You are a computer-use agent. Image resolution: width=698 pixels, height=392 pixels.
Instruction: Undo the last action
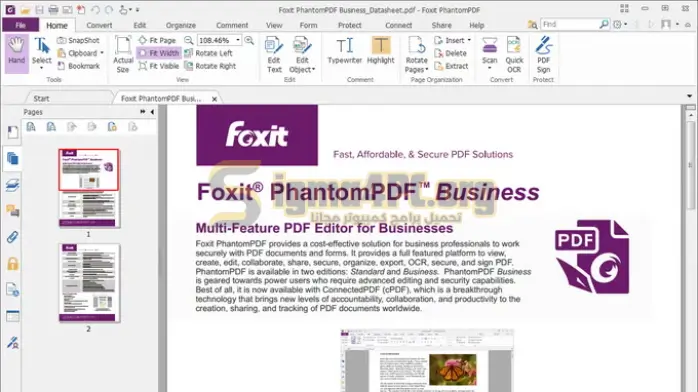[95, 9]
